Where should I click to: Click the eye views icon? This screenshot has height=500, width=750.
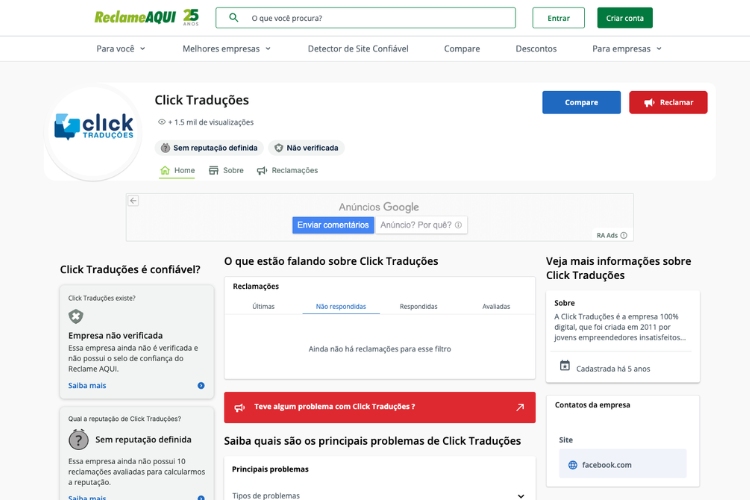click(162, 122)
